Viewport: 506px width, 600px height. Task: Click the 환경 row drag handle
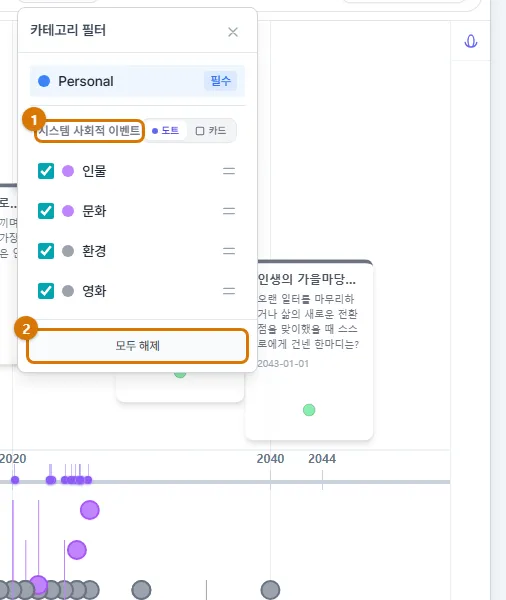[x=229, y=251]
